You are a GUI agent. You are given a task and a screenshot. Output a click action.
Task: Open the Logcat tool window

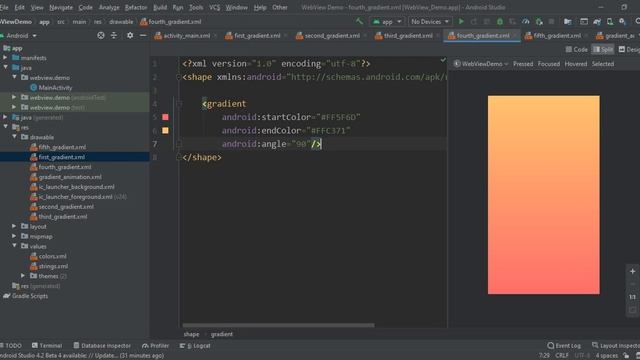195,345
